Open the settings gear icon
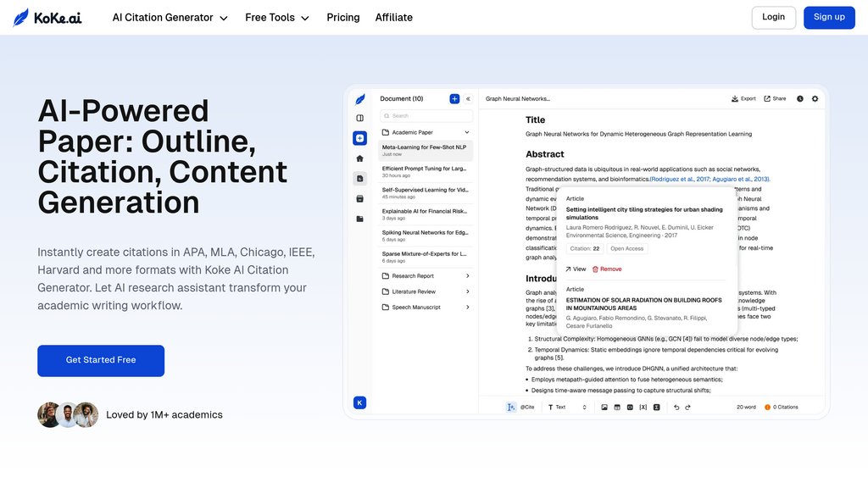This screenshot has height=488, width=868. click(x=815, y=98)
